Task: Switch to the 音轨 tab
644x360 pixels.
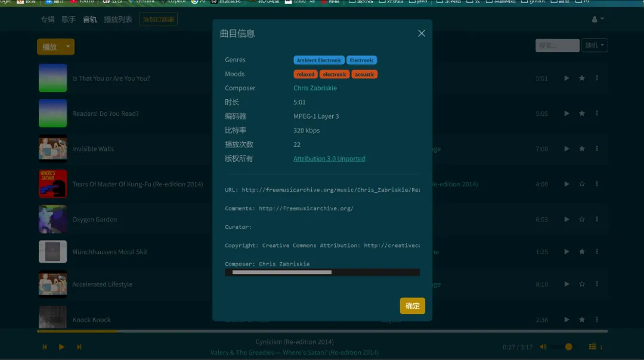Action: click(89, 19)
